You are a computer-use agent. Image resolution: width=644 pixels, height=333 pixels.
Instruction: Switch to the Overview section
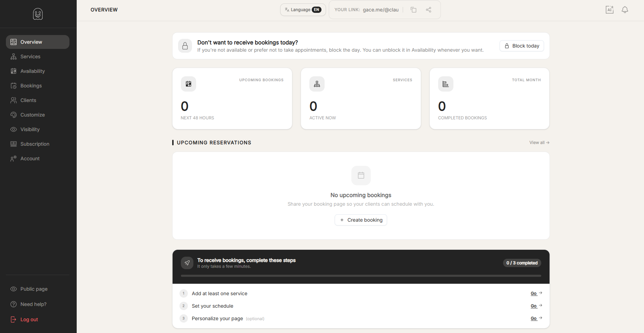point(31,42)
